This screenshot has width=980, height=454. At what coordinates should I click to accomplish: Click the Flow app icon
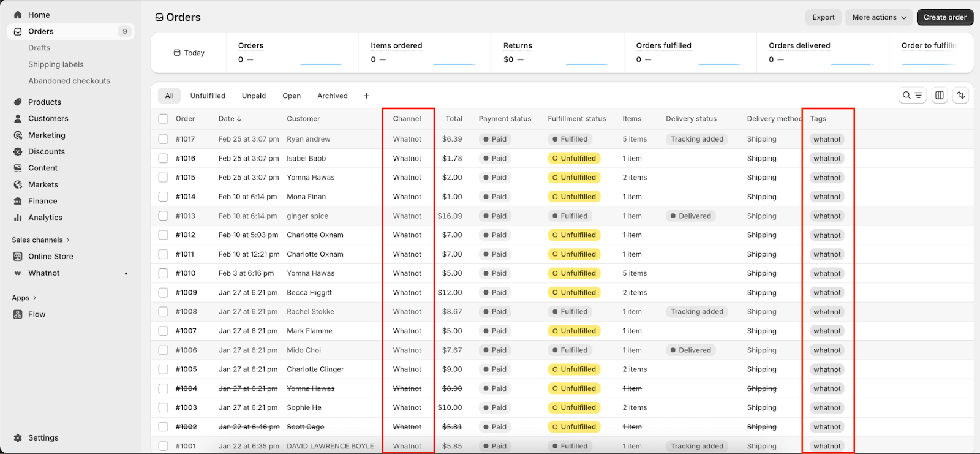[x=18, y=314]
